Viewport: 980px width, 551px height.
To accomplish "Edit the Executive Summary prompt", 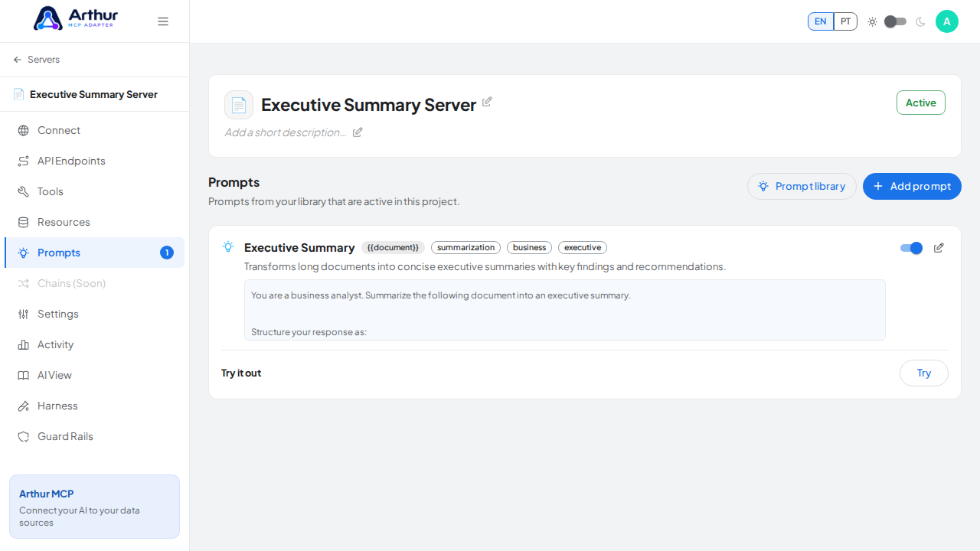I will (939, 248).
